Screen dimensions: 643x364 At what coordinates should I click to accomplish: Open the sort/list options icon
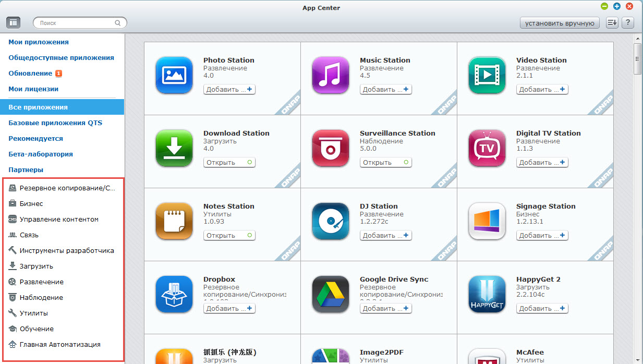click(x=612, y=22)
